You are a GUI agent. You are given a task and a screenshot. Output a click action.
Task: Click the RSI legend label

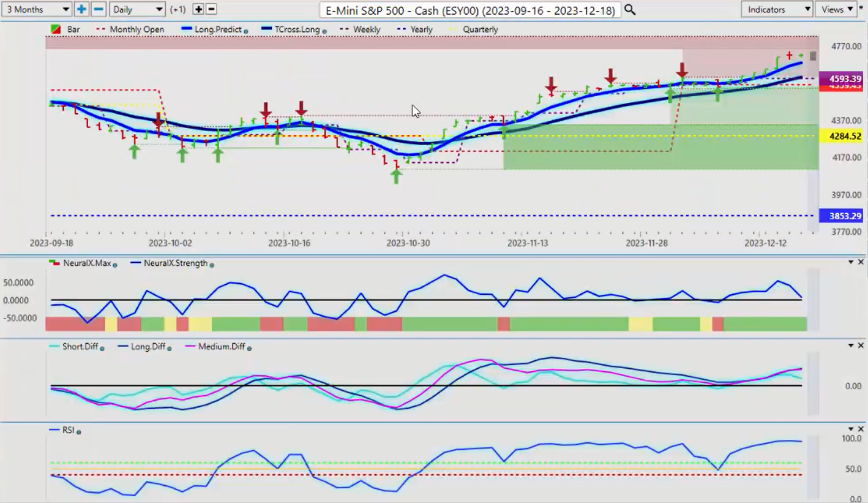click(x=68, y=430)
